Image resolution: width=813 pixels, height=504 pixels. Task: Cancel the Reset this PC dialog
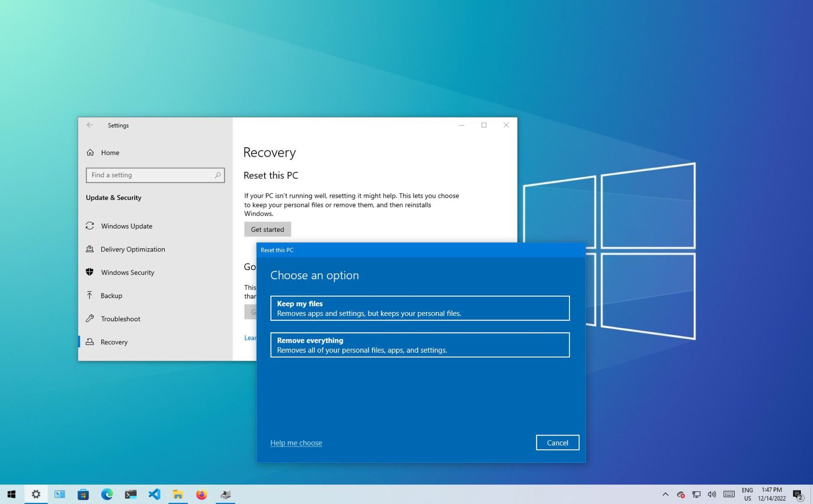[x=557, y=442]
